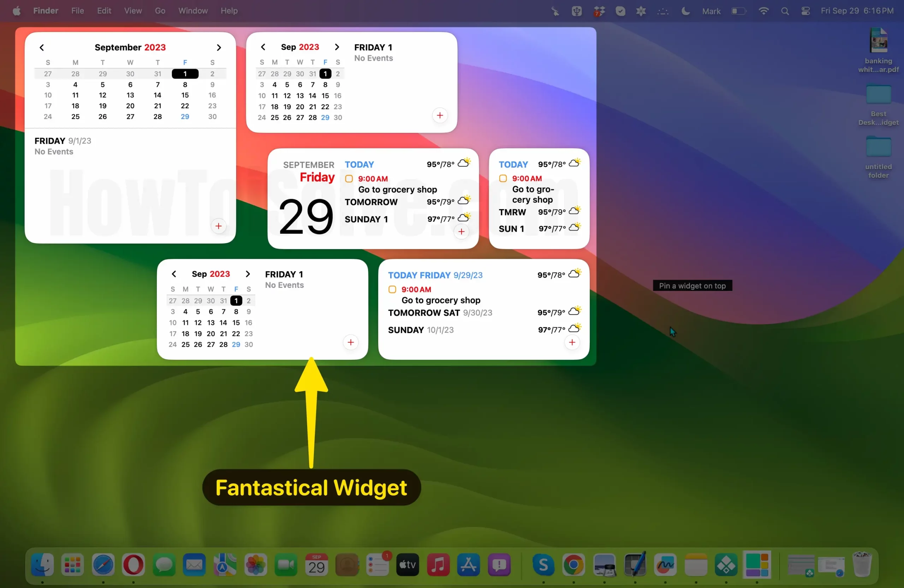Add event with plus in Friday 29 widget
Screen dimensions: 904x588
(x=462, y=232)
